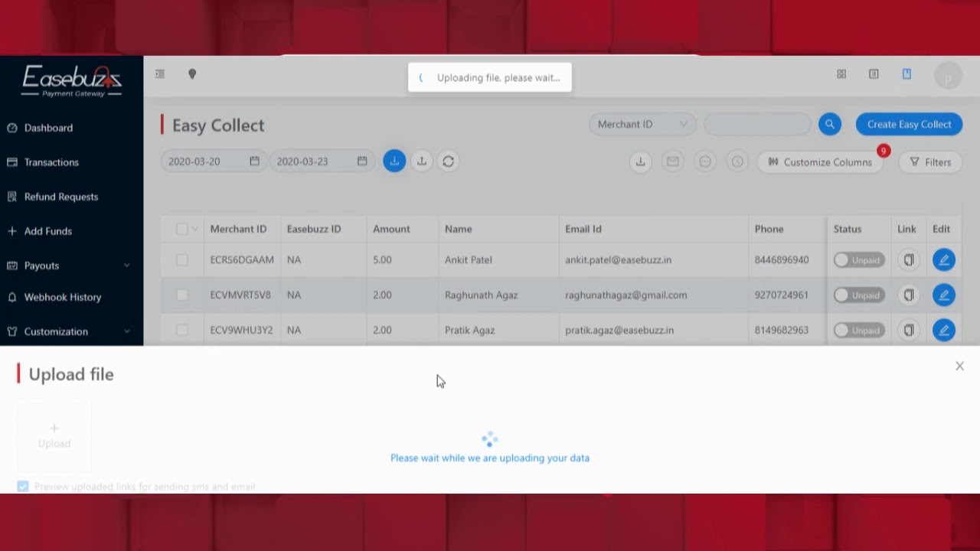Copy link for Raghunath Agaz row

click(x=909, y=295)
